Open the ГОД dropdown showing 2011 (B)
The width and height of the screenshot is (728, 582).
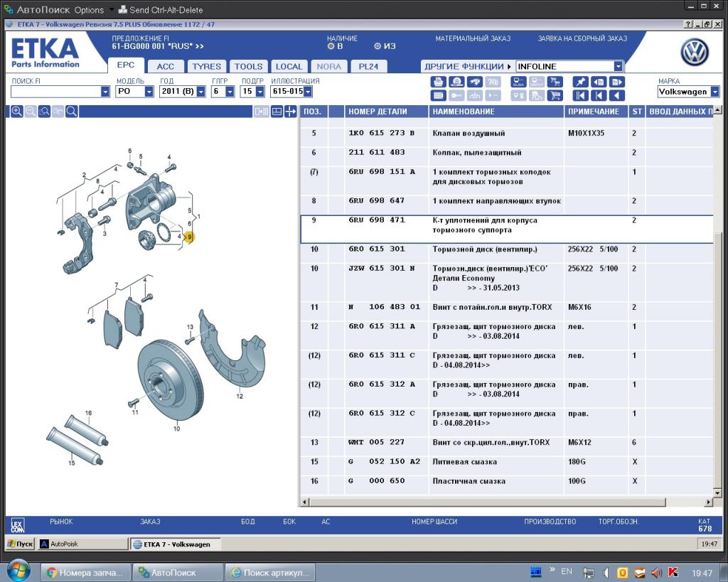[200, 92]
